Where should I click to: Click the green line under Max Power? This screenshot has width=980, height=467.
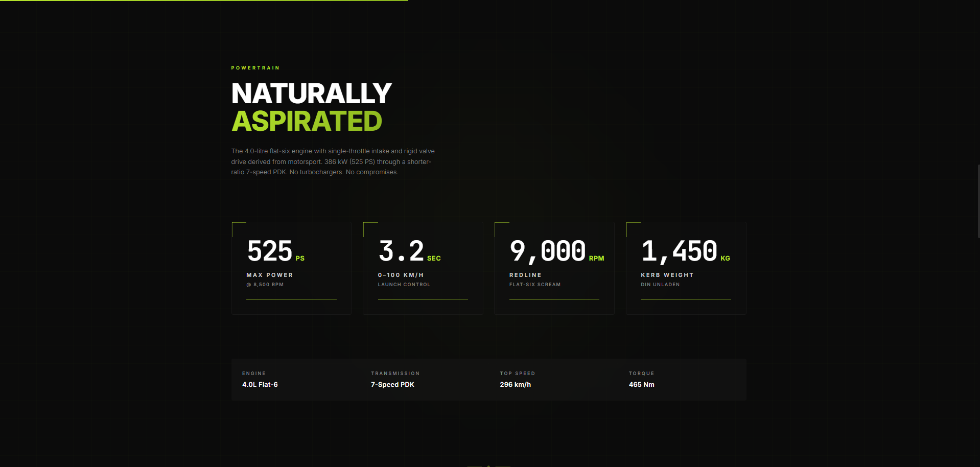[291, 299]
